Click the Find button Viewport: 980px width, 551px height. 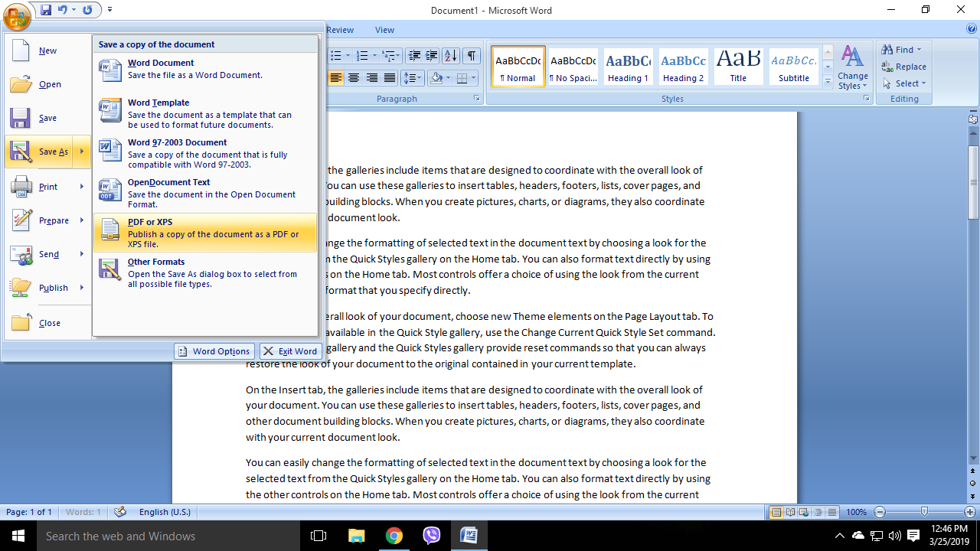coord(903,50)
